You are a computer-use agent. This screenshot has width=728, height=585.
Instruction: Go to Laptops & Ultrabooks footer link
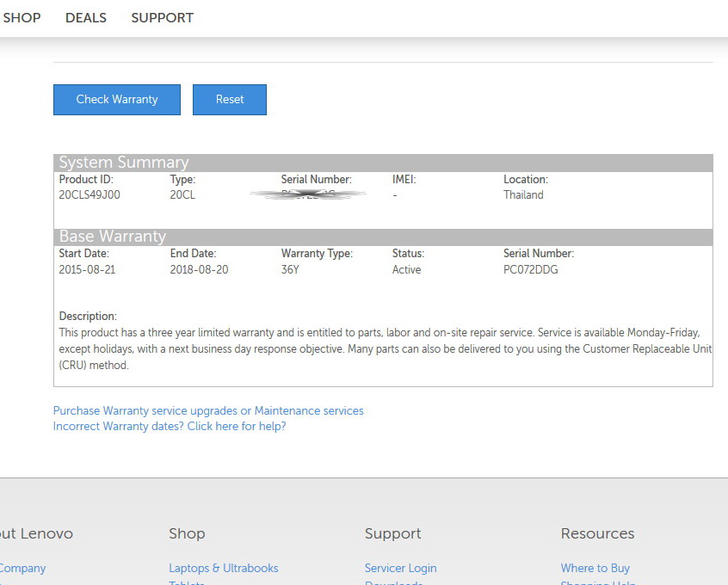[x=224, y=569]
